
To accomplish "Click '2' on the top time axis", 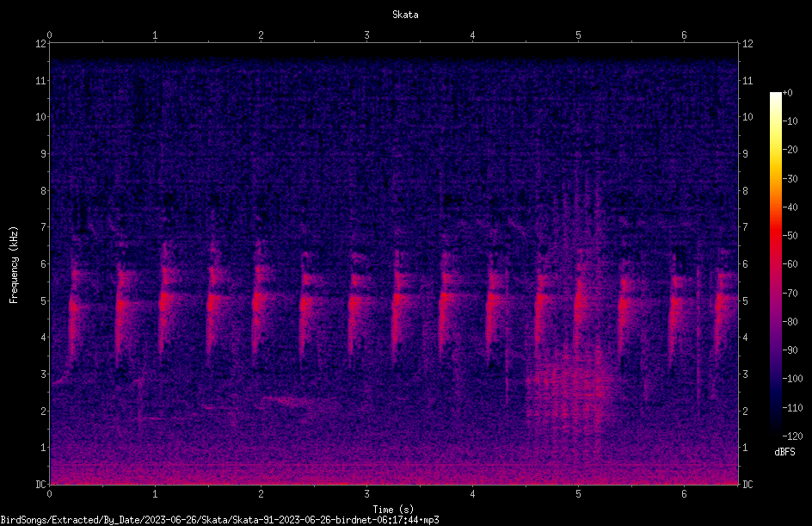I will click(261, 35).
